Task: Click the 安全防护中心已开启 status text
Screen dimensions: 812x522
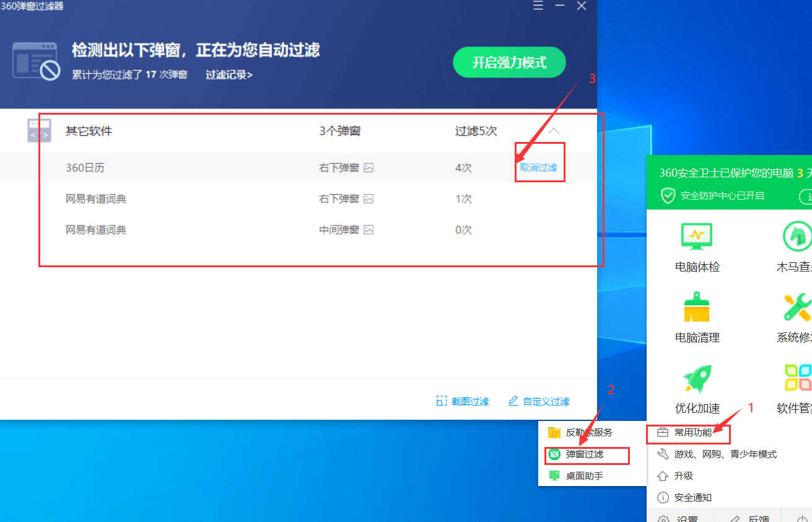Action: (x=722, y=196)
